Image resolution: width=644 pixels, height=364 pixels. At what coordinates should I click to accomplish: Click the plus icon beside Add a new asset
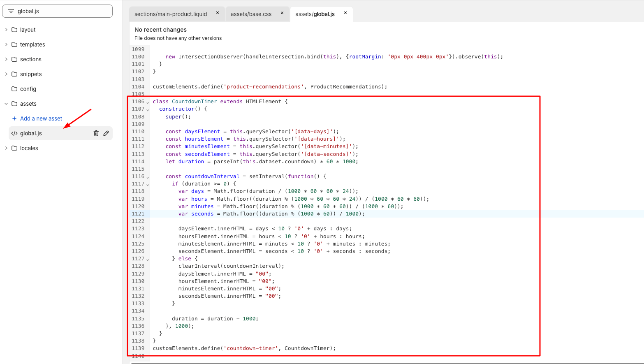coord(14,118)
